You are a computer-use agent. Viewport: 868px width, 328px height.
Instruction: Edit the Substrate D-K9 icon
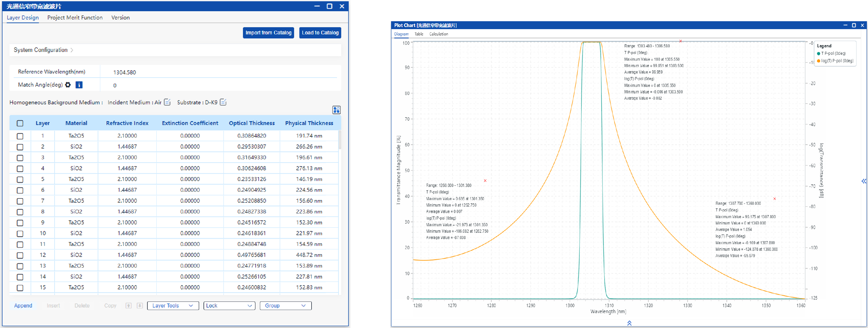click(x=223, y=102)
